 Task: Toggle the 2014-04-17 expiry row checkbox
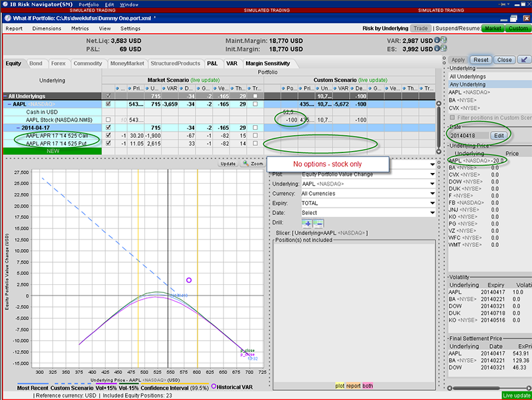pos(108,128)
